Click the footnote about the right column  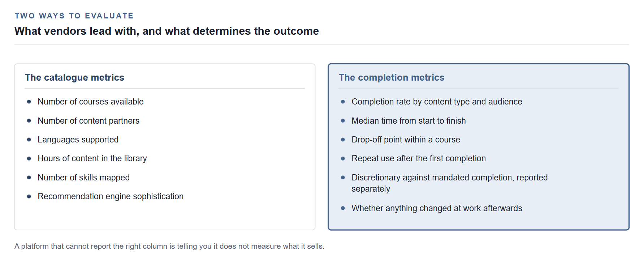coord(169,246)
